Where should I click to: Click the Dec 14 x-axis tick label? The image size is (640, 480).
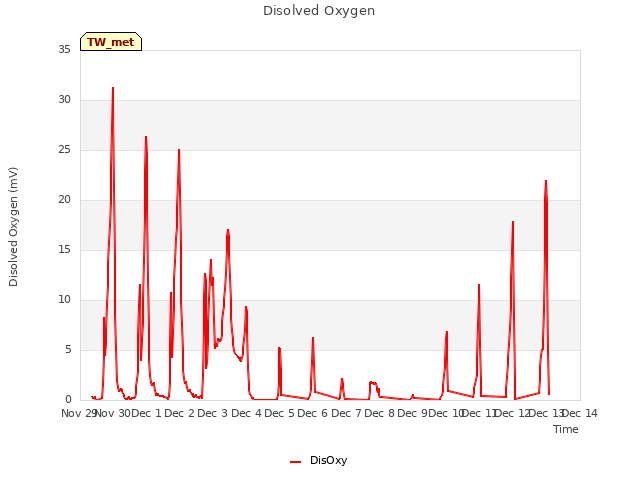(580, 413)
